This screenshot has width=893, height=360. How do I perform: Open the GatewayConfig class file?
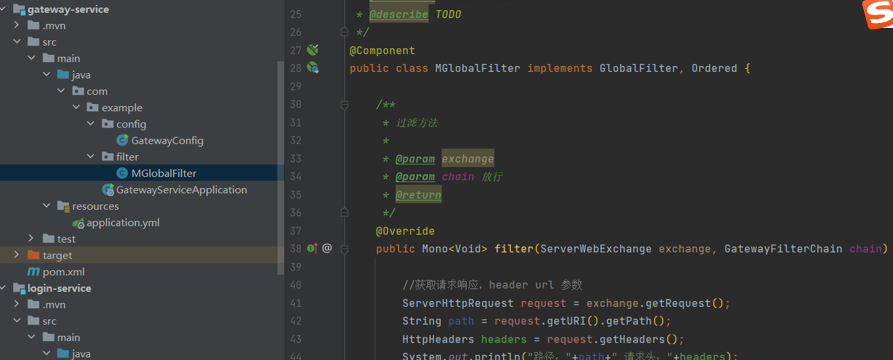pyautogui.click(x=167, y=140)
